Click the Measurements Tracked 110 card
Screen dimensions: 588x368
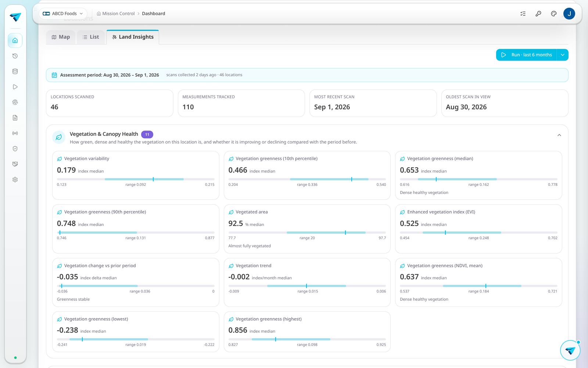(x=241, y=103)
